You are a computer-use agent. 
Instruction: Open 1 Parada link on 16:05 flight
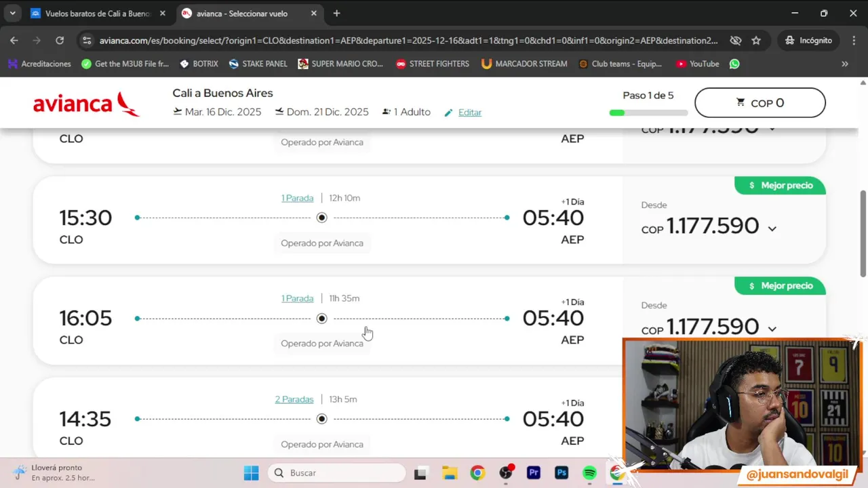[x=297, y=298]
